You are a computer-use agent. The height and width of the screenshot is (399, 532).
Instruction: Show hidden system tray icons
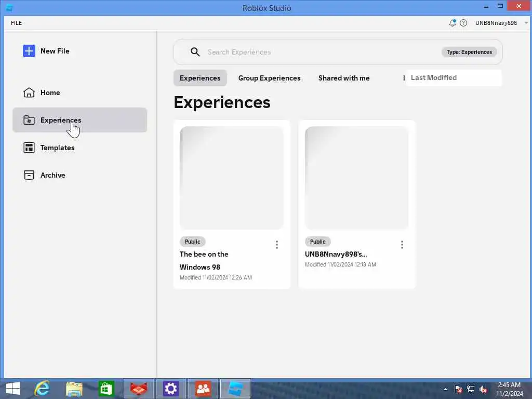coord(445,389)
